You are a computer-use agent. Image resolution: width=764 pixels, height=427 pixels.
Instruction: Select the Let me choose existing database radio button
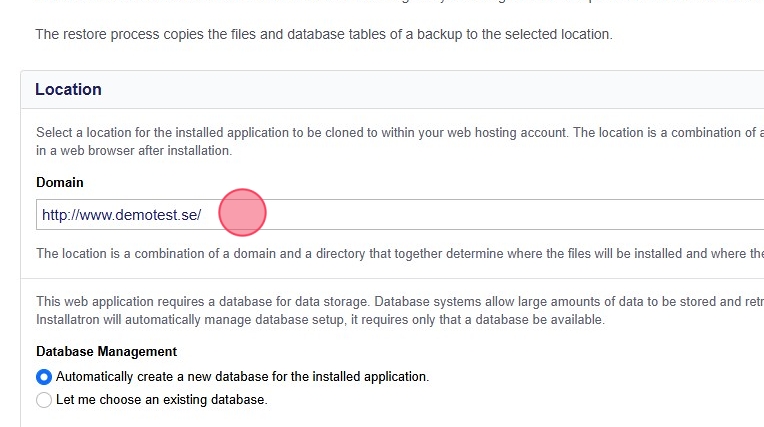[x=44, y=400]
